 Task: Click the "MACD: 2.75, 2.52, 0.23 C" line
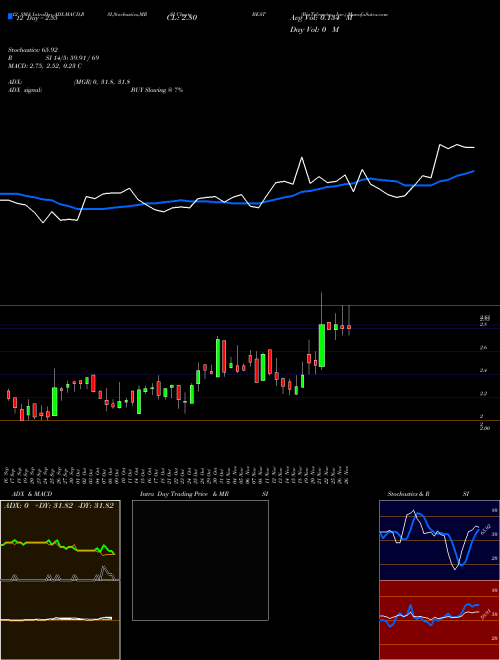[45, 66]
